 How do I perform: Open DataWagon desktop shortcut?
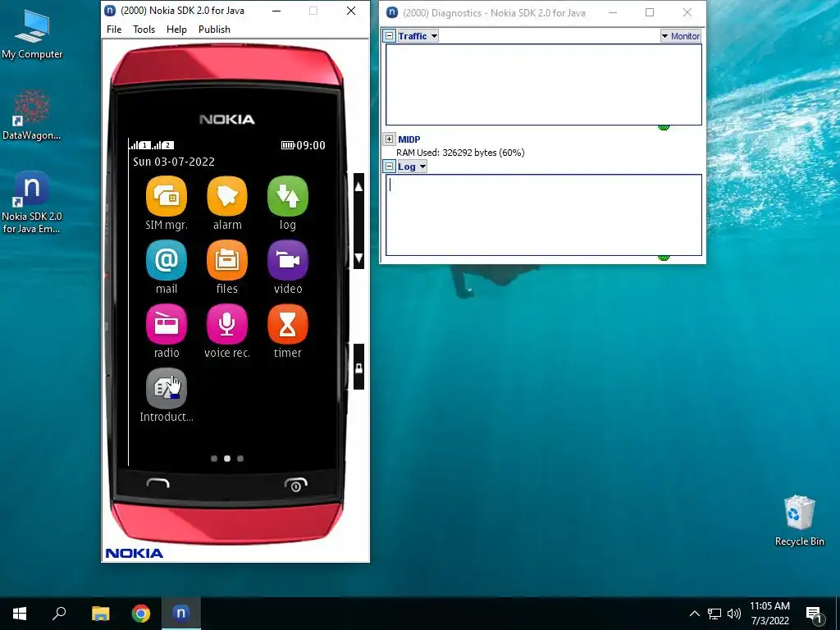coord(32,115)
